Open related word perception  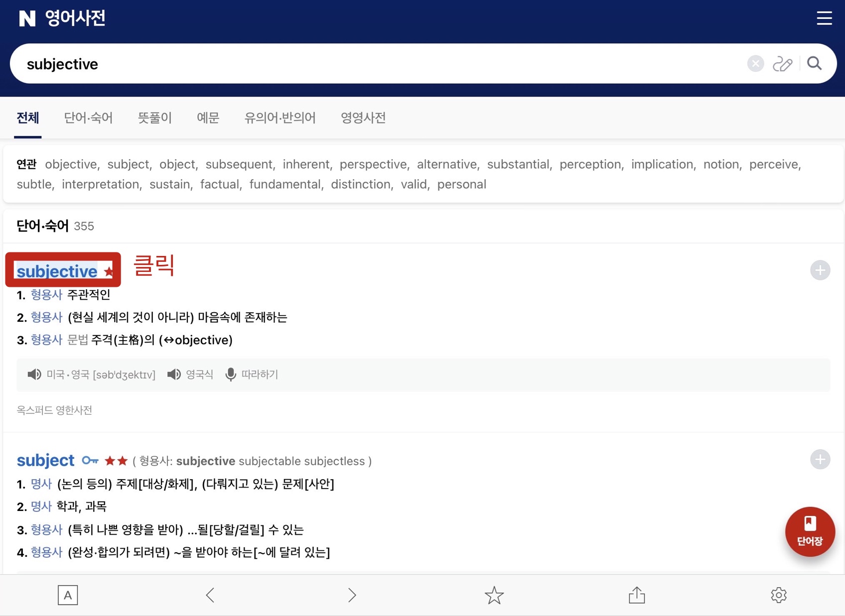(590, 164)
